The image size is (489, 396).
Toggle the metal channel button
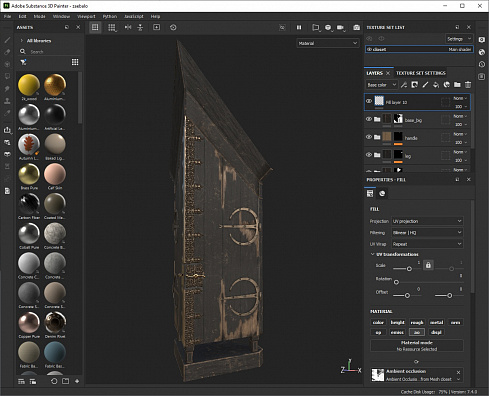pos(436,322)
